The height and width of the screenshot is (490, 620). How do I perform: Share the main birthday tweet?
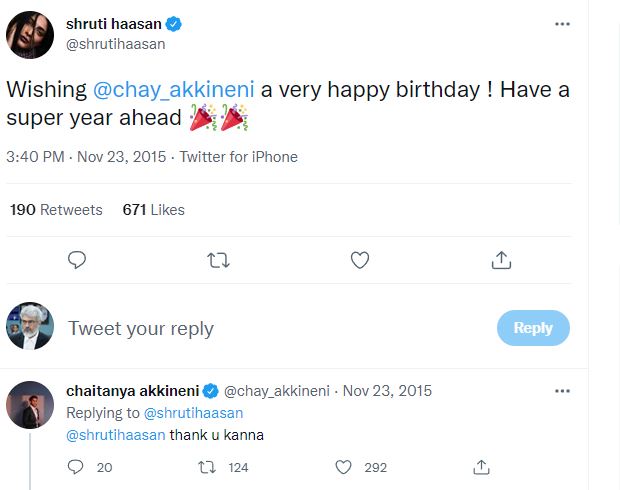point(502,260)
